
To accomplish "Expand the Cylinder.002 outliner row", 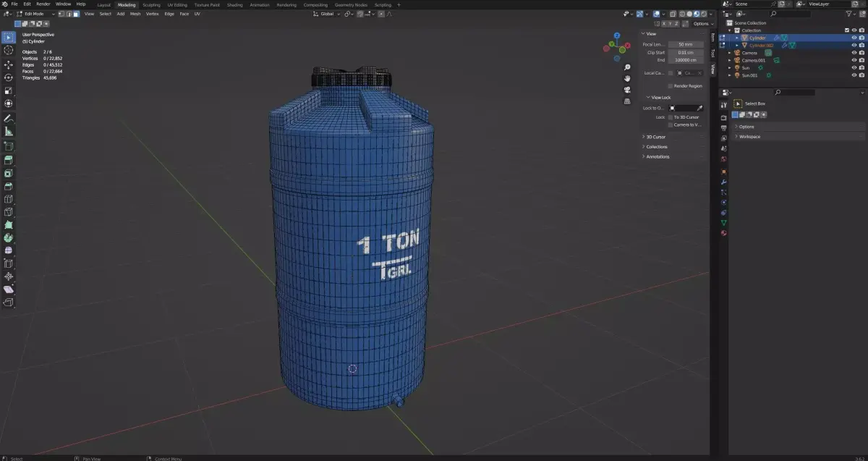I will point(737,45).
